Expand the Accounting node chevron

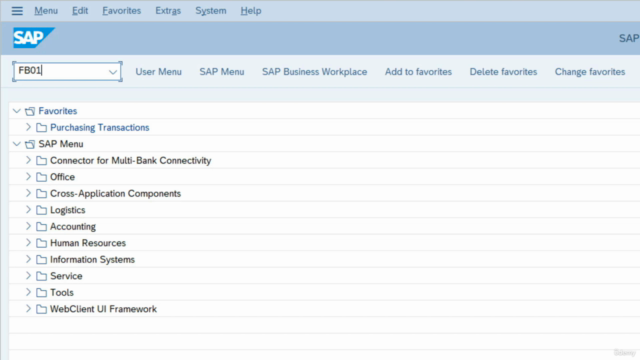point(28,226)
